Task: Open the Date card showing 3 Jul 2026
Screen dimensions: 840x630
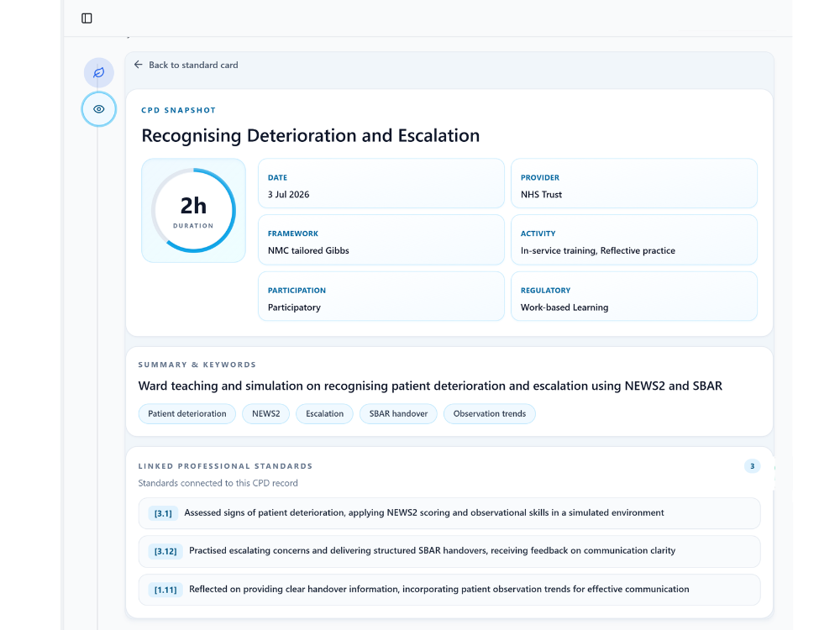Action: 381,183
